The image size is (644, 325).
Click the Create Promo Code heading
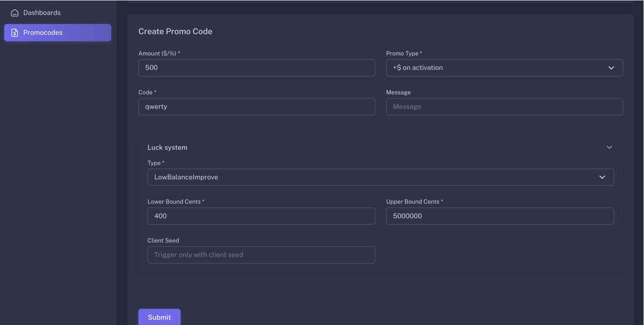coord(175,31)
